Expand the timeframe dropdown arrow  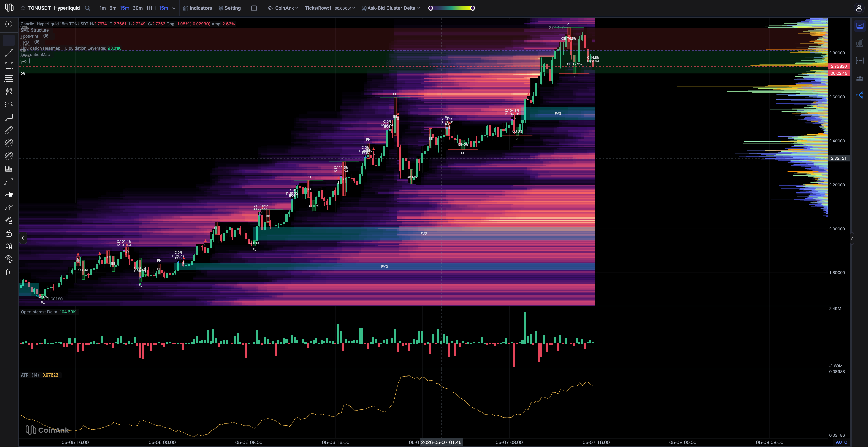(174, 8)
